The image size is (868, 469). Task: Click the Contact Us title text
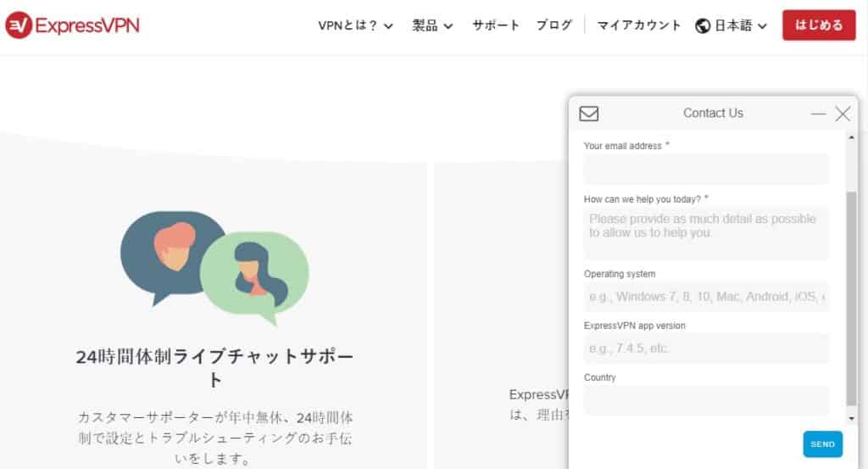(x=713, y=113)
